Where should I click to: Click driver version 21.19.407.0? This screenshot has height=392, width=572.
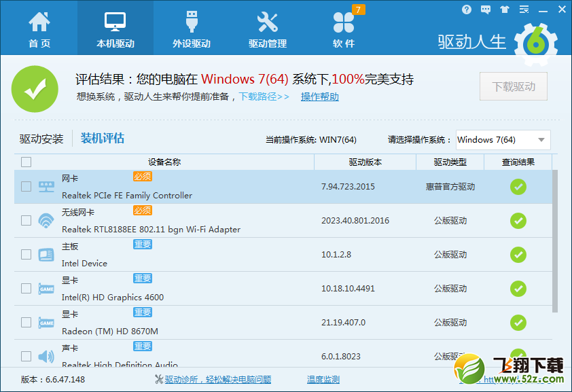tap(343, 322)
